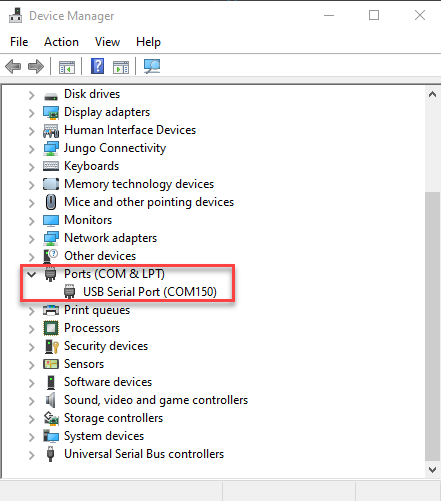Expand the Disk drives category

(x=32, y=95)
